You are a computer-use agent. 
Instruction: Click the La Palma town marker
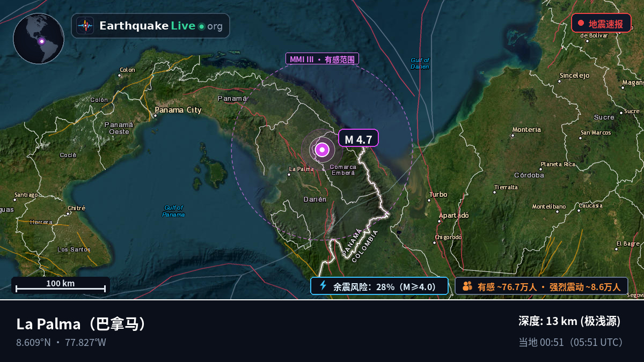click(289, 174)
